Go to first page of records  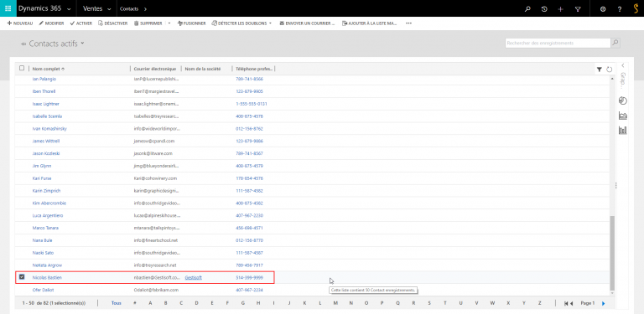[x=566, y=303]
